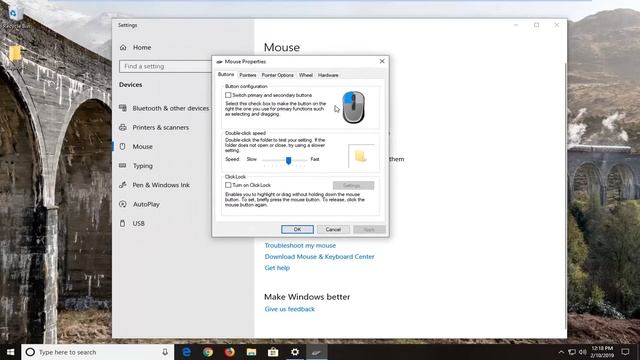Click the Pen & Windows Ink icon
The width and height of the screenshot is (640, 360).
(122, 185)
